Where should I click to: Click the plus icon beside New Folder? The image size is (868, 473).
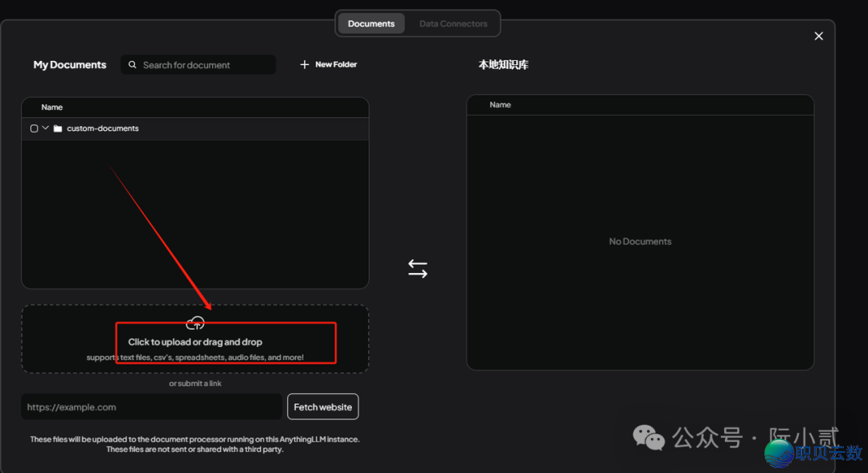pos(305,64)
